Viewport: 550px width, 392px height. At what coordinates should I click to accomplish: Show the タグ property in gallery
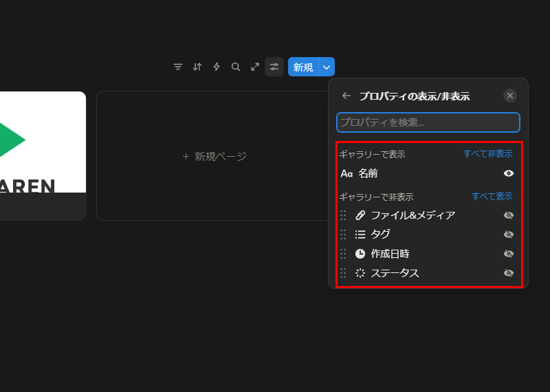pos(509,235)
